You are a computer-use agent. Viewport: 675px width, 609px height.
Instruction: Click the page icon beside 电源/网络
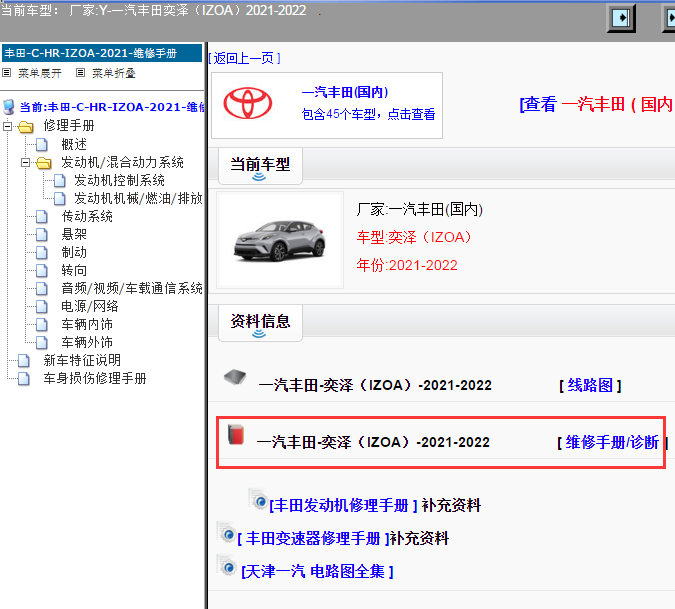(x=42, y=306)
